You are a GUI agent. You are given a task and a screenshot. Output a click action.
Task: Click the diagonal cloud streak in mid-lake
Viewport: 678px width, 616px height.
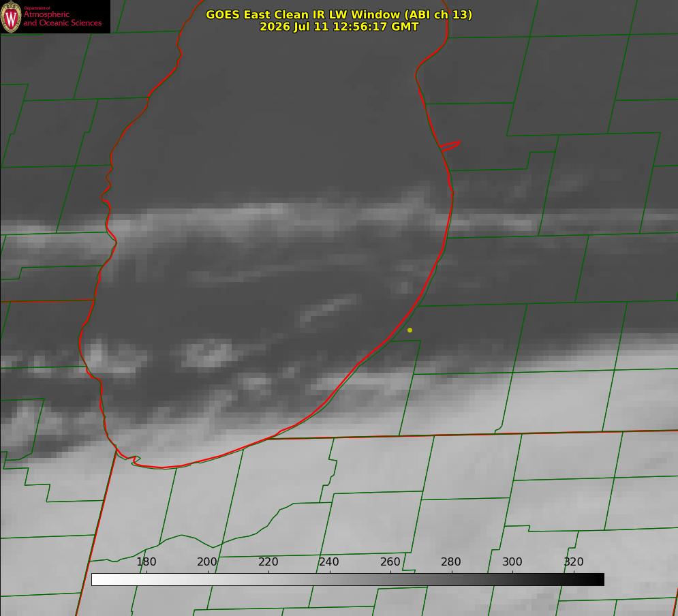click(330, 309)
